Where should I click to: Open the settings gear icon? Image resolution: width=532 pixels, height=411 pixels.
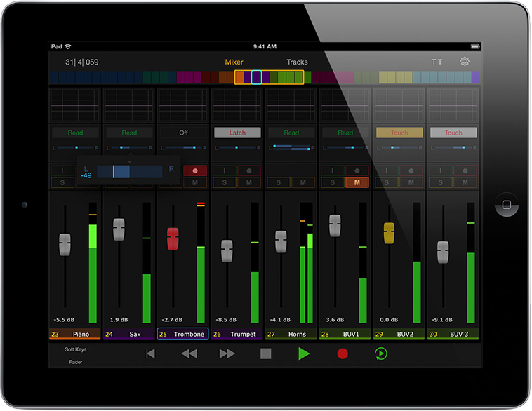pyautogui.click(x=465, y=62)
